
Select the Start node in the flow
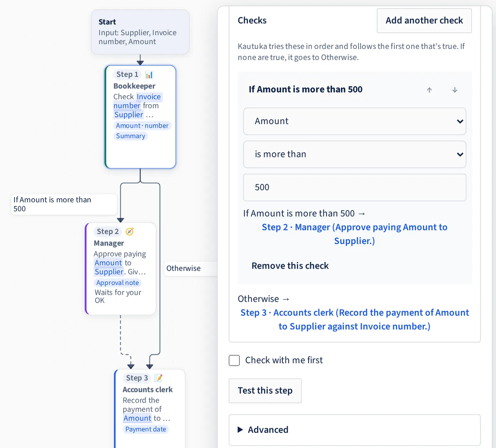(x=140, y=32)
